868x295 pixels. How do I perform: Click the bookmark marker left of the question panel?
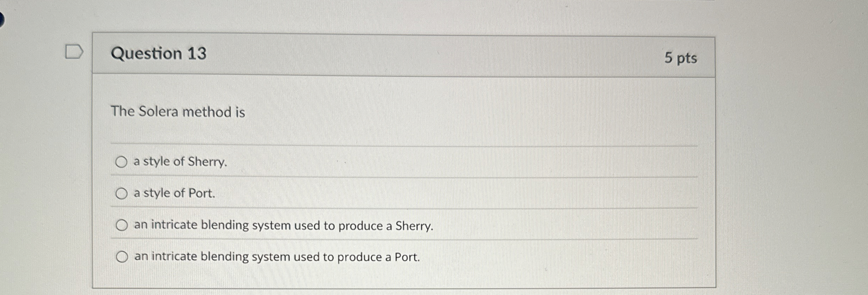point(74,51)
